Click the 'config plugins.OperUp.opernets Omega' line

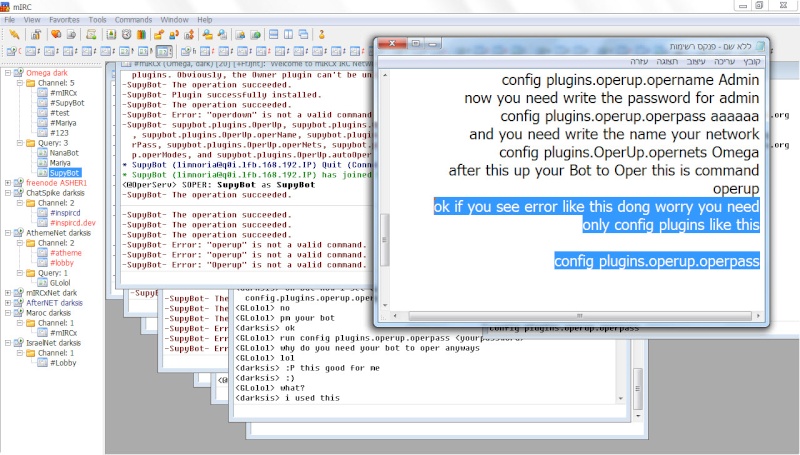(629, 153)
